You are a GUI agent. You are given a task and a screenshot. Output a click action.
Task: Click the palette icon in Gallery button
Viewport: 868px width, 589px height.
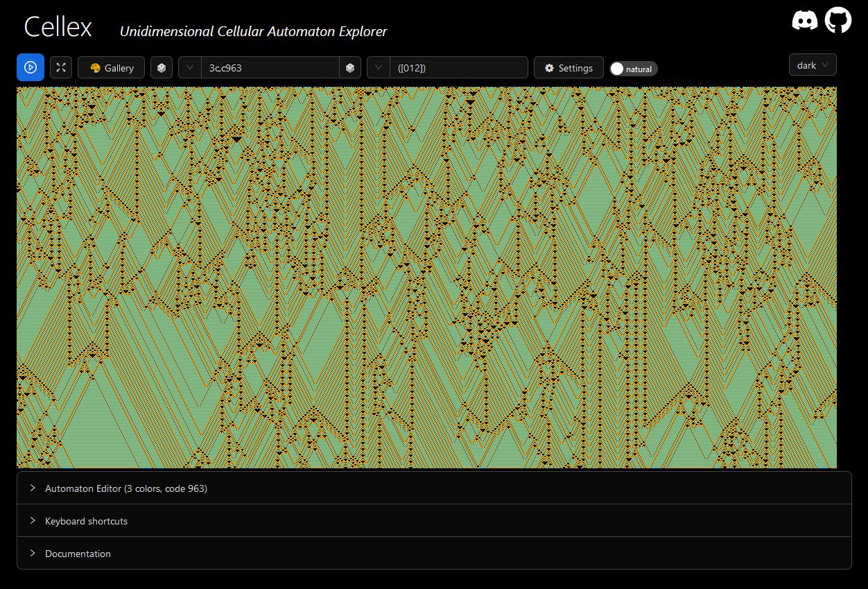point(96,68)
